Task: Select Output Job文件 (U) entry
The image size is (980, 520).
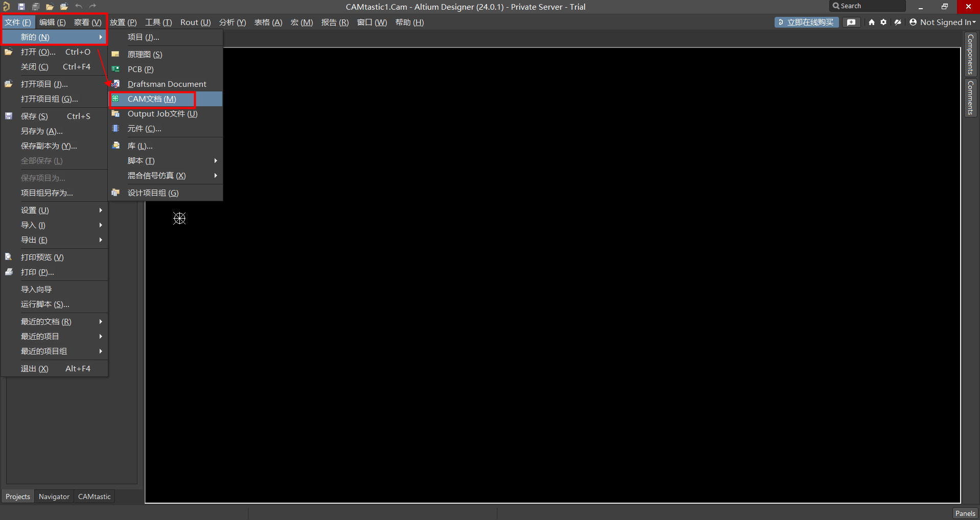Action: tap(162, 114)
